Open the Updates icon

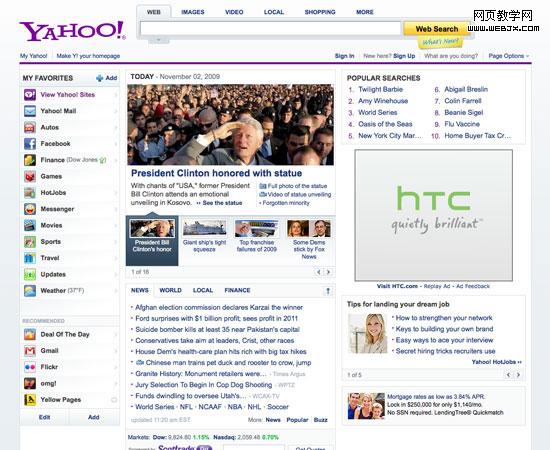(30, 274)
